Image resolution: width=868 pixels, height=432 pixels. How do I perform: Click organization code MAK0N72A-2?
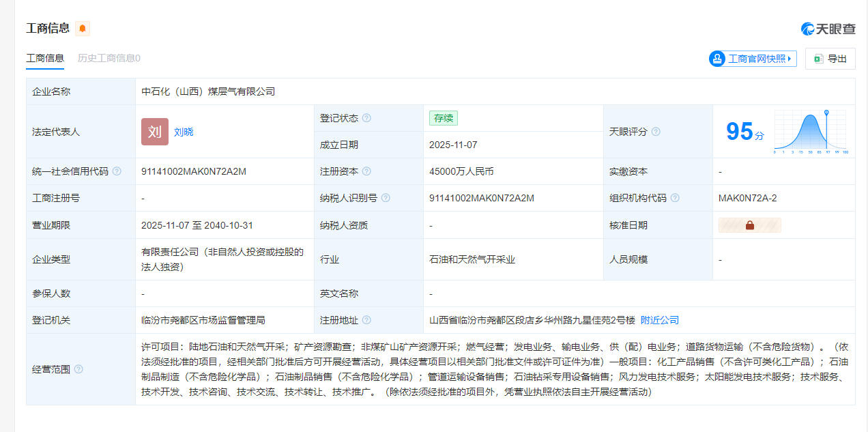pos(747,198)
